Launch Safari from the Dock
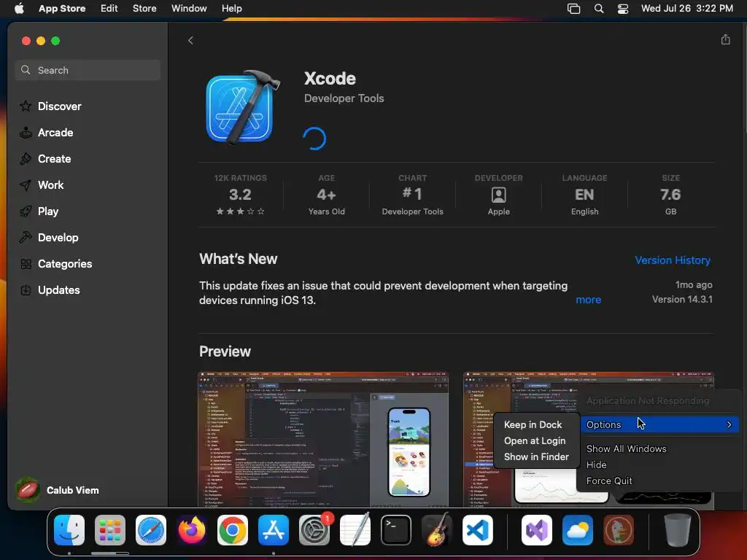Screen dimensions: 747x560 151,530
